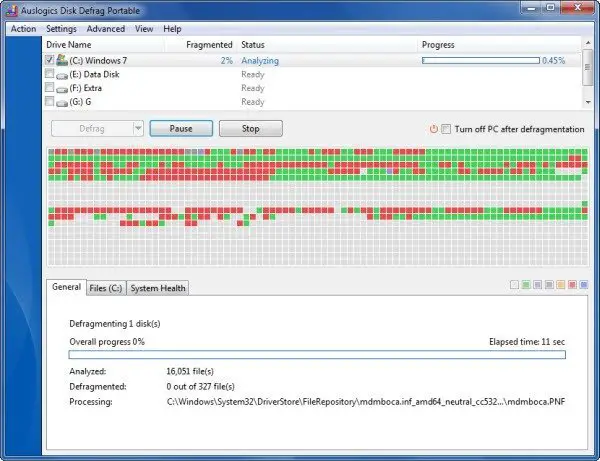Click the overall progress bar
Image resolution: width=600 pixels, height=461 pixels.
click(x=317, y=355)
